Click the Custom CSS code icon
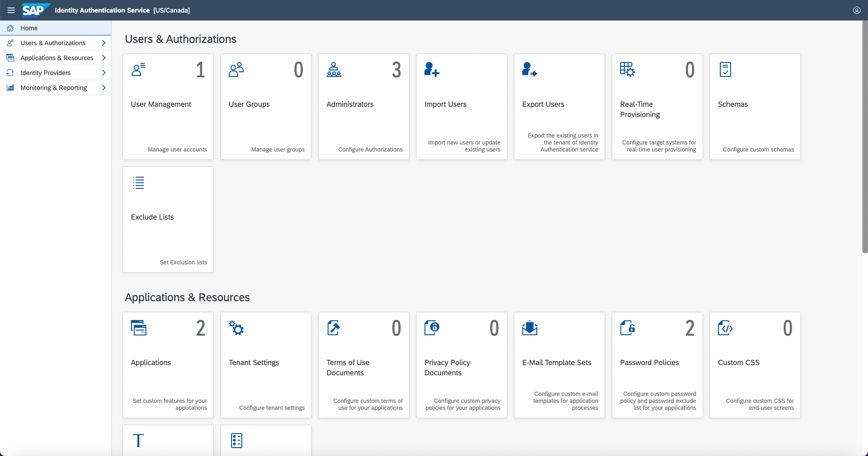Image resolution: width=868 pixels, height=456 pixels. [725, 328]
